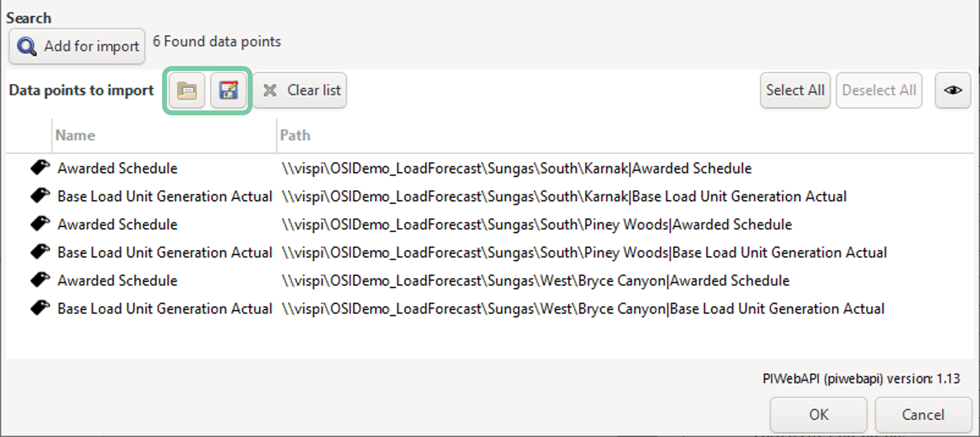The width and height of the screenshot is (980, 437).
Task: Open saved data point list folder icon
Action: 187,91
